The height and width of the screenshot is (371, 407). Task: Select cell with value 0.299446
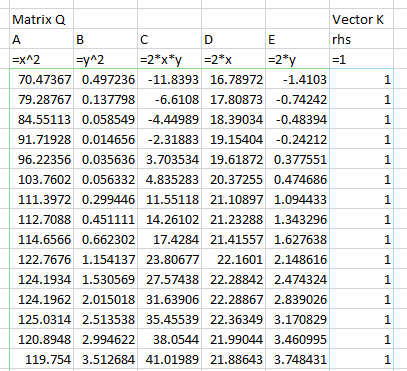click(x=105, y=199)
